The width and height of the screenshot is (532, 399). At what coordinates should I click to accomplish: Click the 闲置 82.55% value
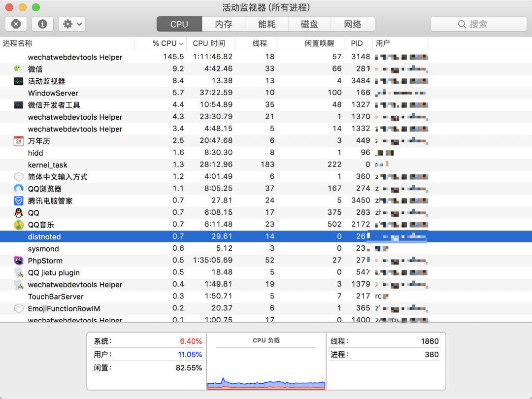coord(189,368)
